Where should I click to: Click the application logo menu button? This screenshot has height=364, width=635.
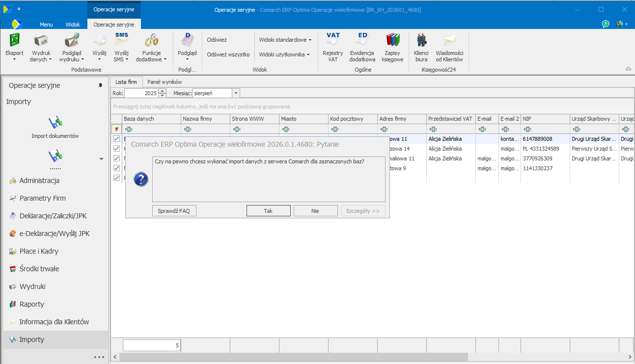click(x=17, y=24)
